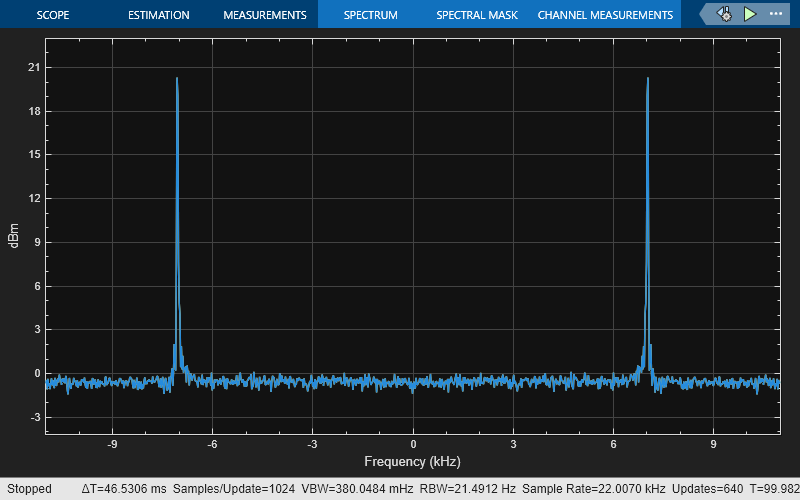Click the right spectral peak near 7 kHz
Image resolution: width=800 pixels, height=500 pixels.
pos(648,80)
